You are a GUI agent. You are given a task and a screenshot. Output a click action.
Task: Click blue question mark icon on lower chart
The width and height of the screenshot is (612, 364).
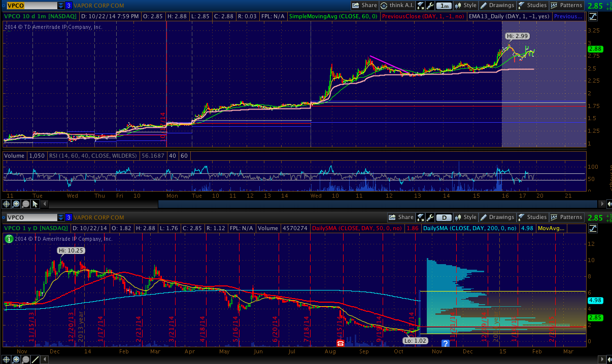[445, 343]
